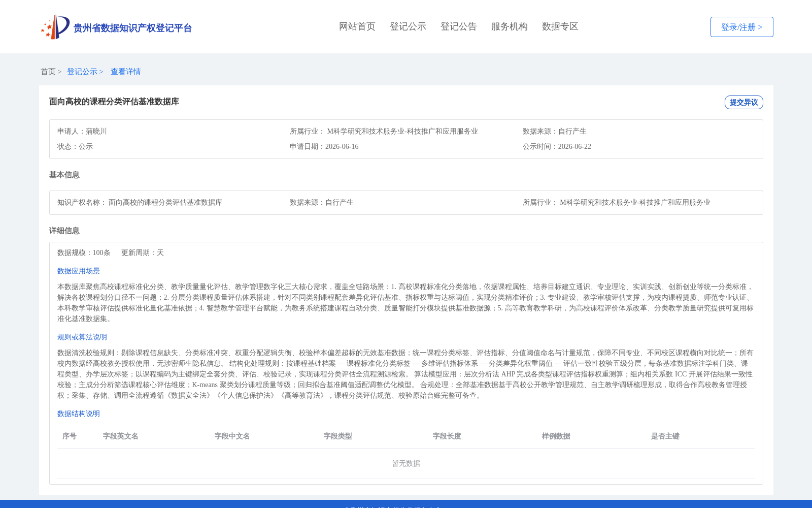The image size is (812, 508).
Task: Click the 查看详情 breadcrumb item
Action: [126, 72]
